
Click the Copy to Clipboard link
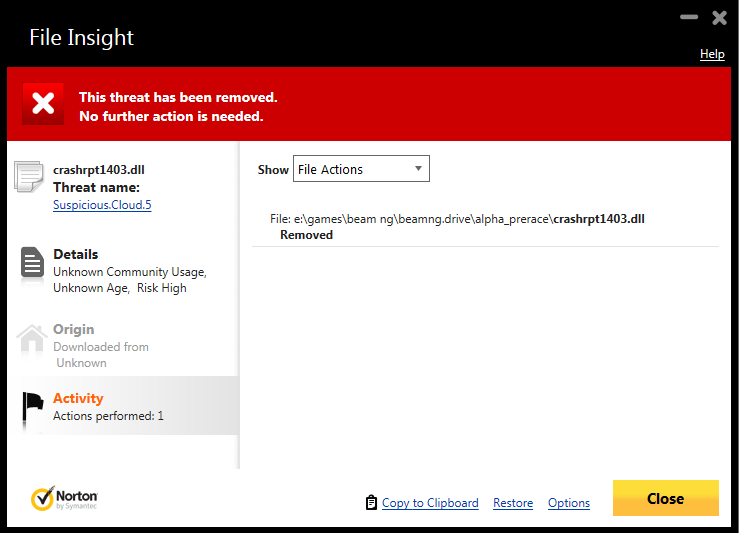[430, 503]
